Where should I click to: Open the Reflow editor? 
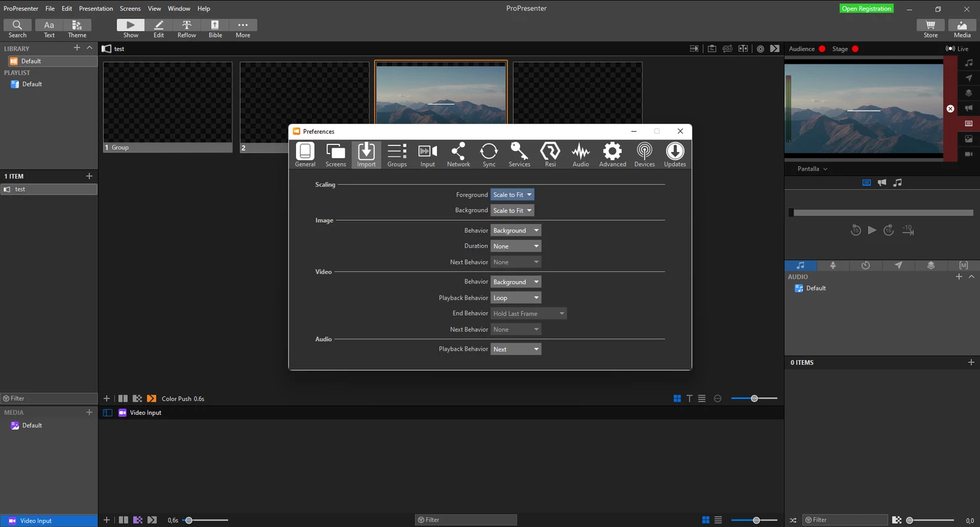187,28
